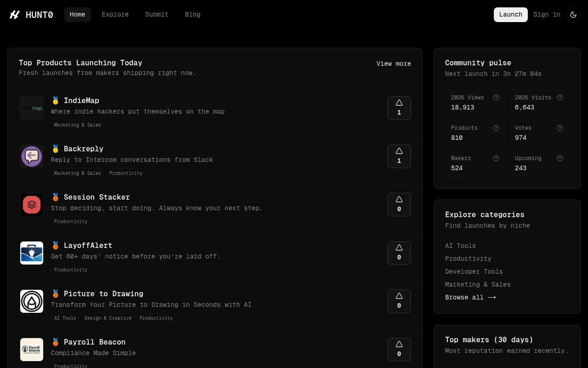Viewport: 588px width, 368px height.
Task: Open the tooltip icon beside Votes
Action: (560, 128)
